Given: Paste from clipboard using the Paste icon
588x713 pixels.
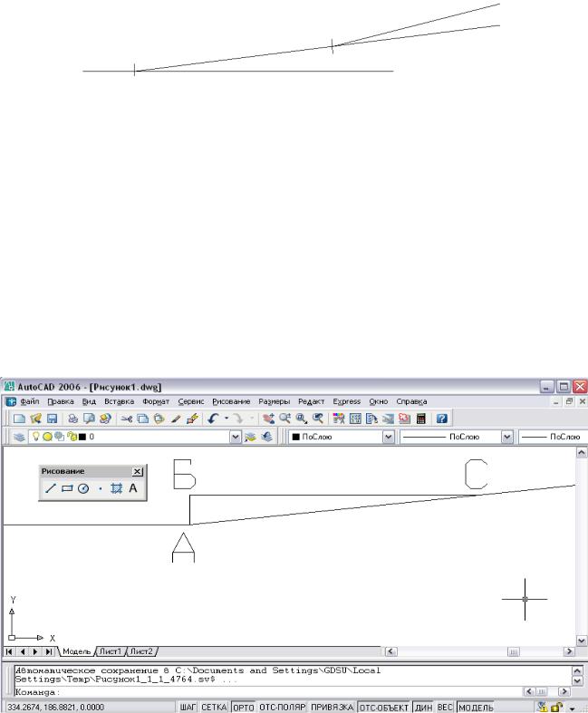Looking at the screenshot, I should click(x=159, y=419).
